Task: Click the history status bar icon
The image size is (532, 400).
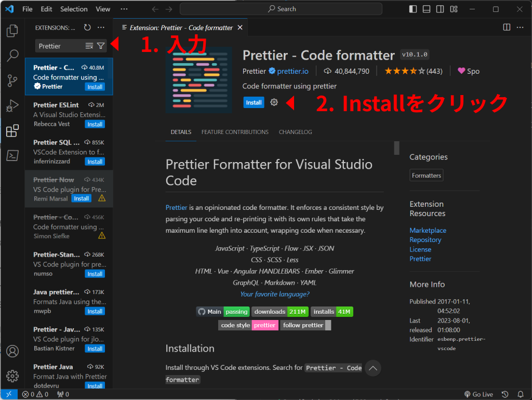Action: coord(505,394)
